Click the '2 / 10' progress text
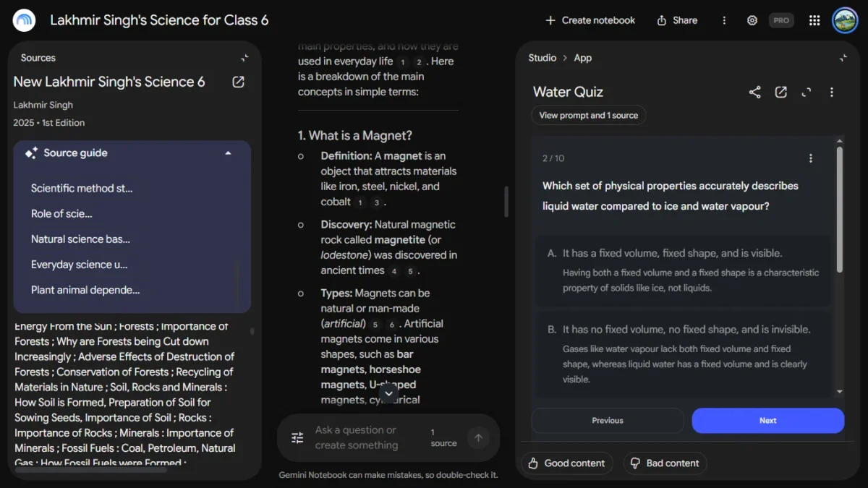Screen dimensions: 868x488 tap(553, 158)
